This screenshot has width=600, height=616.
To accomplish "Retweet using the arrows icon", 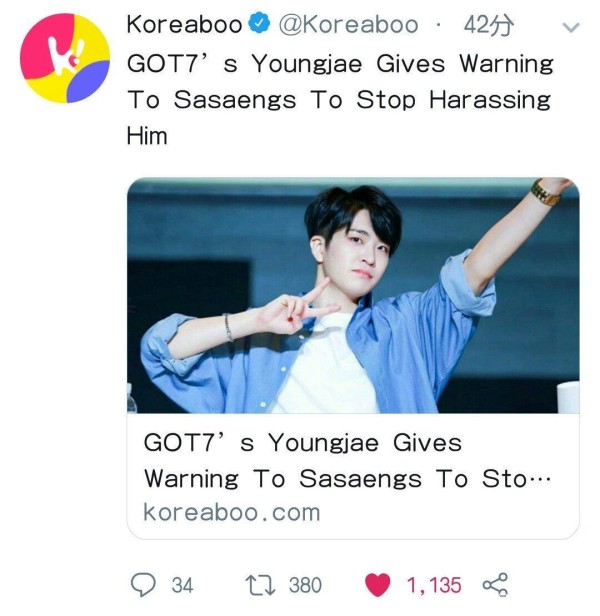I will [x=260, y=585].
